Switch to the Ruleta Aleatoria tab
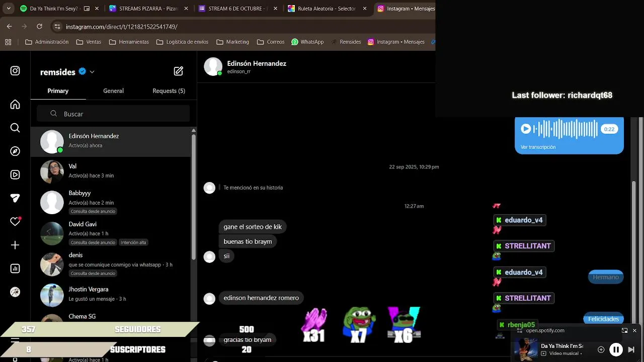This screenshot has height=362, width=644. (x=327, y=9)
